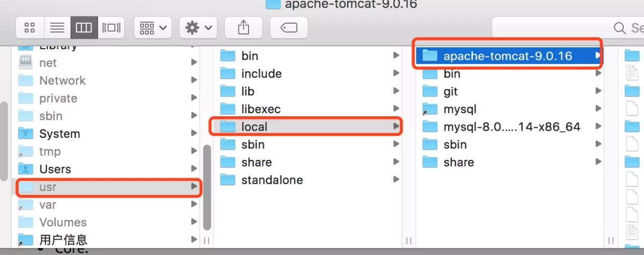Viewport: 644px width, 255px height.
Task: Select the mysql alias folder
Action: coord(510,109)
